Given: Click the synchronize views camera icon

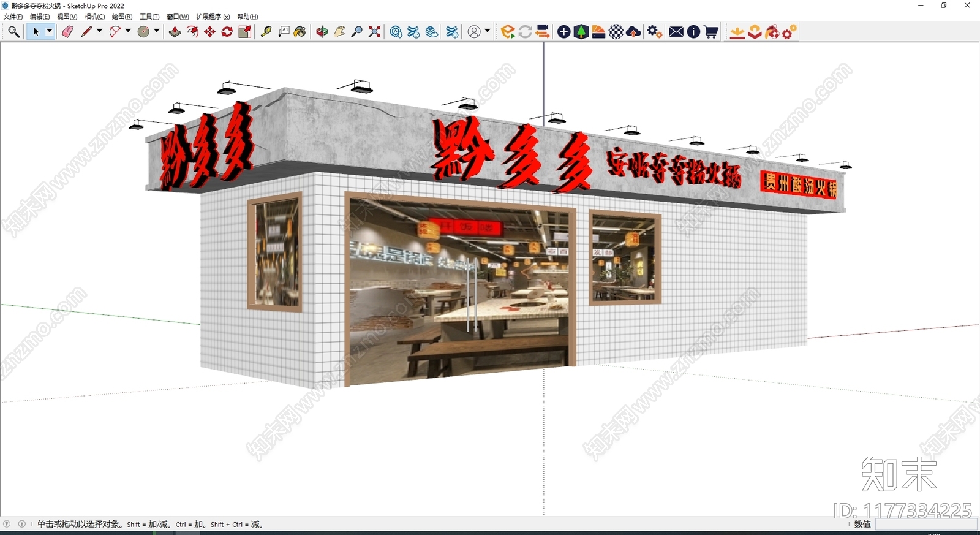Looking at the screenshot, I should (542, 32).
